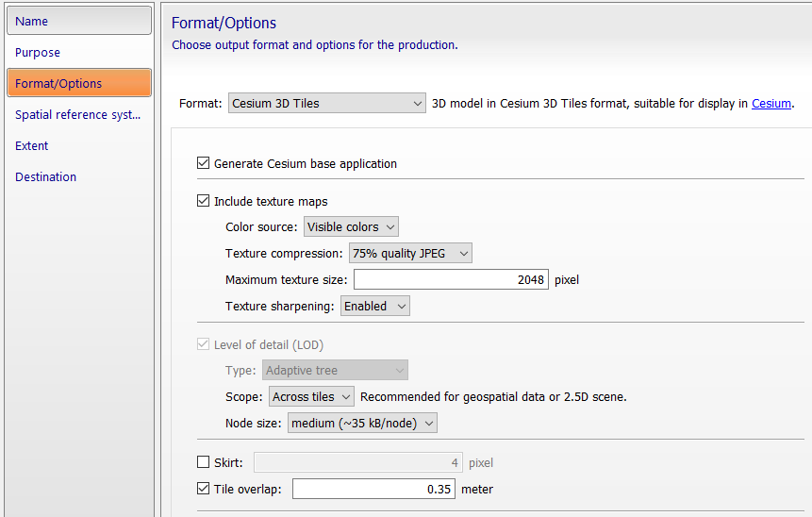
Task: Click the 'Texture compression:' label
Action: (x=284, y=254)
